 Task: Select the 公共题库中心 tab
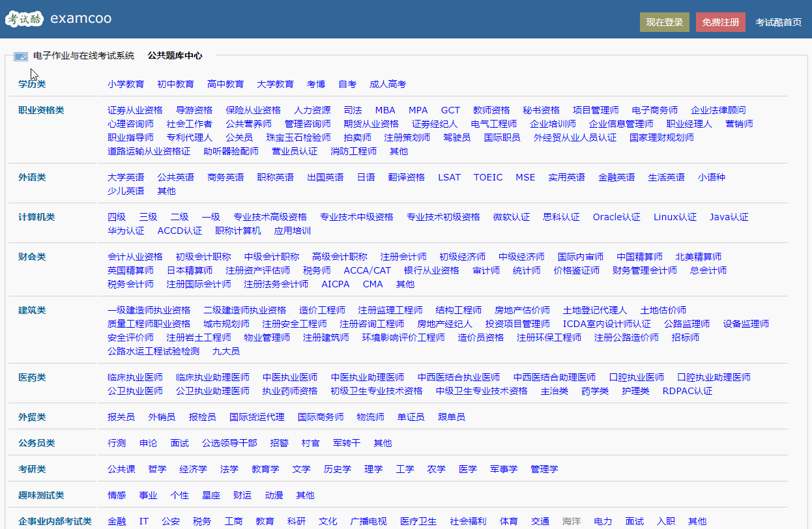click(x=175, y=56)
